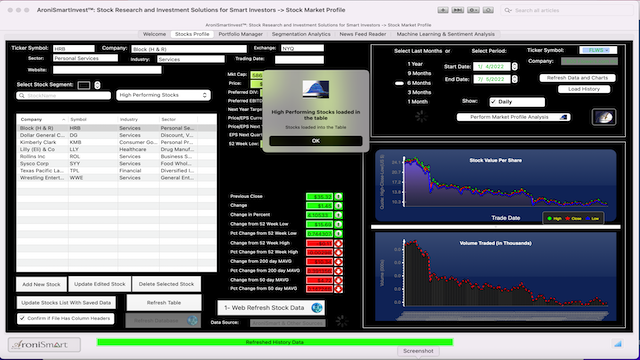Click the small chart icon at bottom-right corner
This screenshot has height=360, width=640.
618,344
